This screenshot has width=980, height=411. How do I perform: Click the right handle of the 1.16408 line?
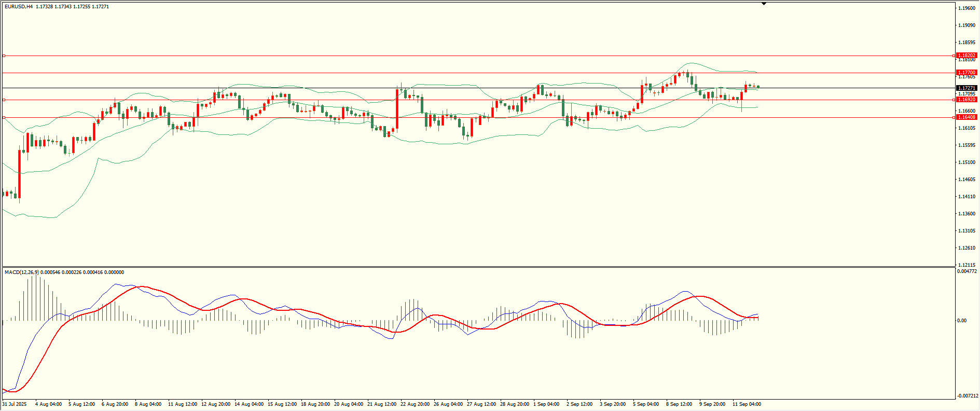coord(954,117)
